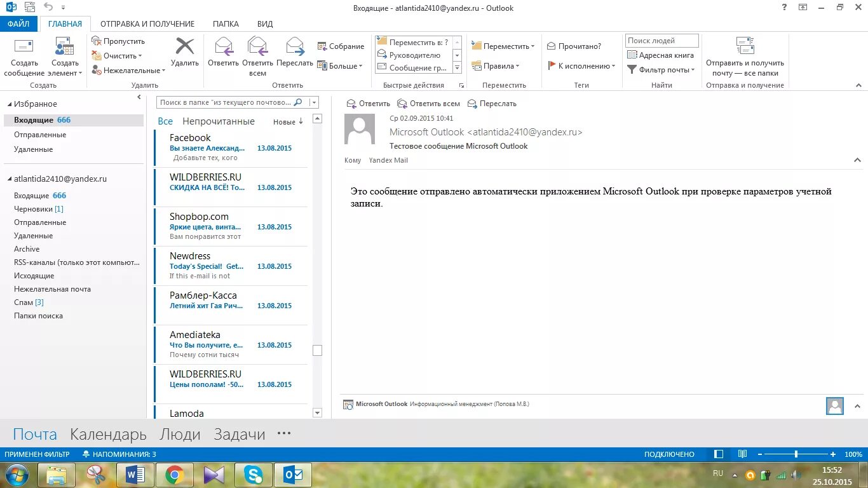Open the Правила dropdown
This screenshot has height=488, width=868.
click(496, 65)
